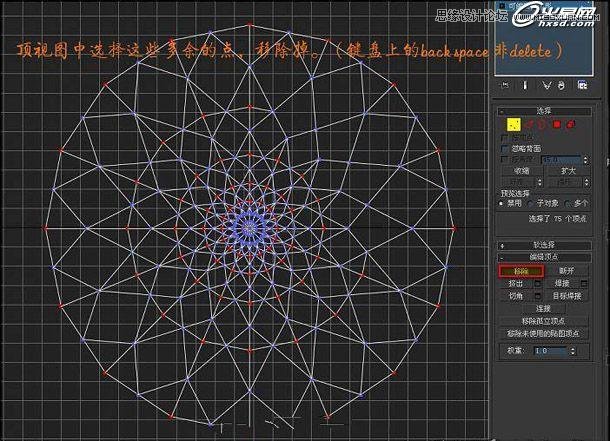This screenshot has height=441, width=610.
Task: Click the modifier stack list box
Action: click(544, 38)
